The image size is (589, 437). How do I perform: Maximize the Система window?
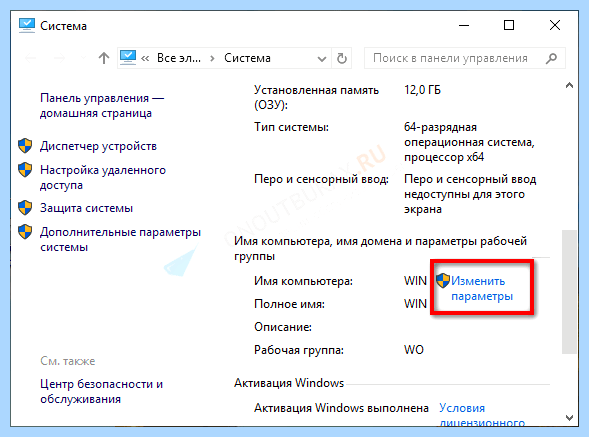509,26
